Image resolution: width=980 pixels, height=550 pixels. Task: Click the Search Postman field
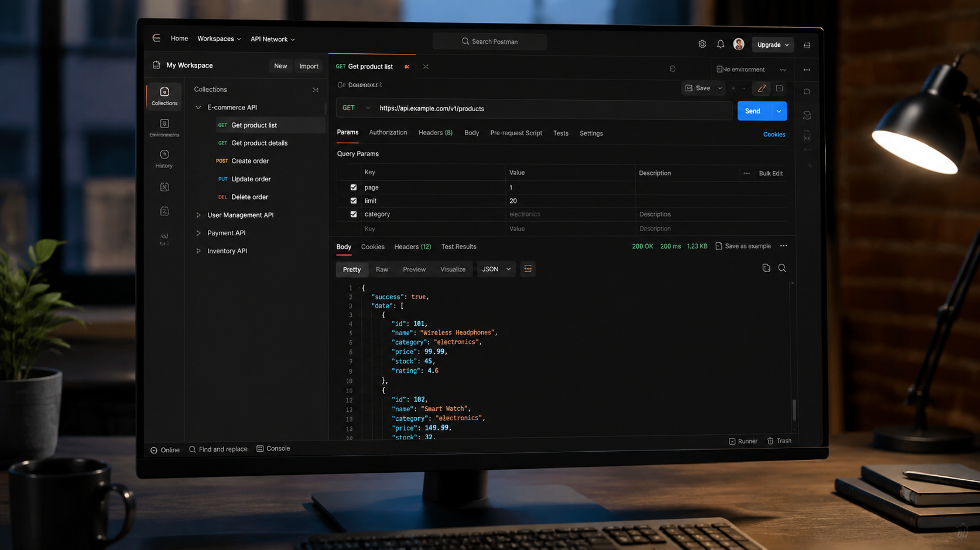(490, 42)
